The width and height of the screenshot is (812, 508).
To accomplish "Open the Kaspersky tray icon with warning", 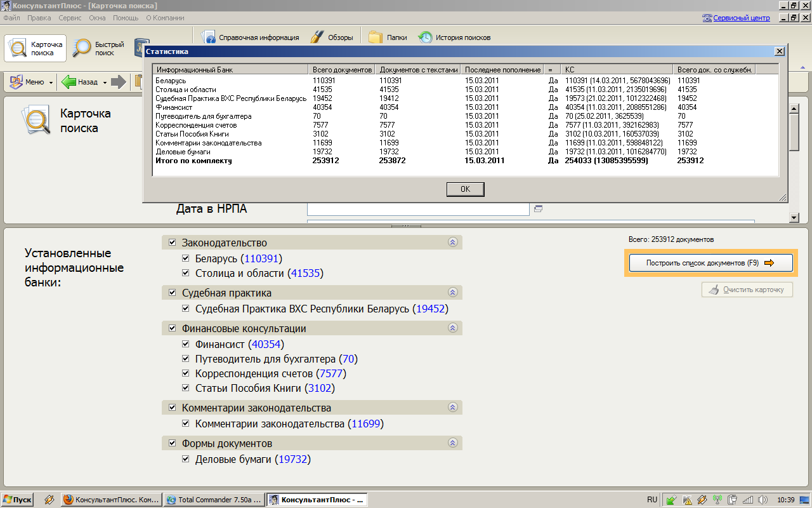I will pos(687,500).
